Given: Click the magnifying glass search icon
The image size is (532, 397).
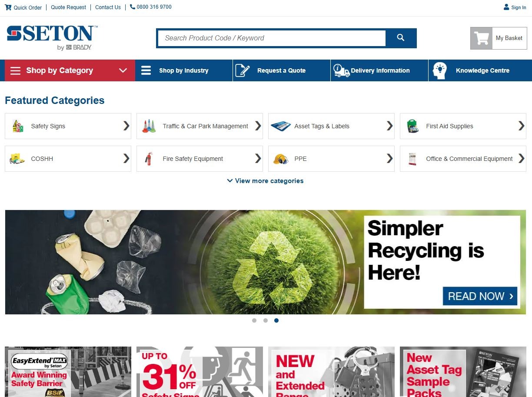Looking at the screenshot, I should 401,38.
